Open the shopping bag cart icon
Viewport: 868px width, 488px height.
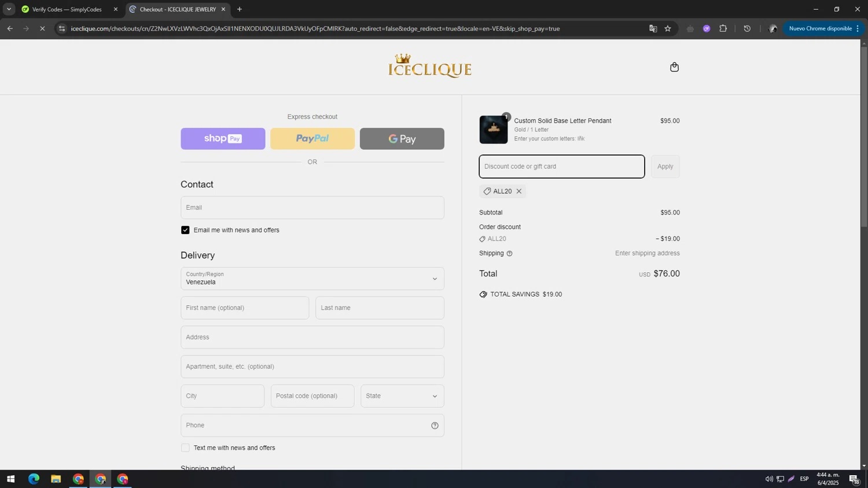pyautogui.click(x=674, y=67)
